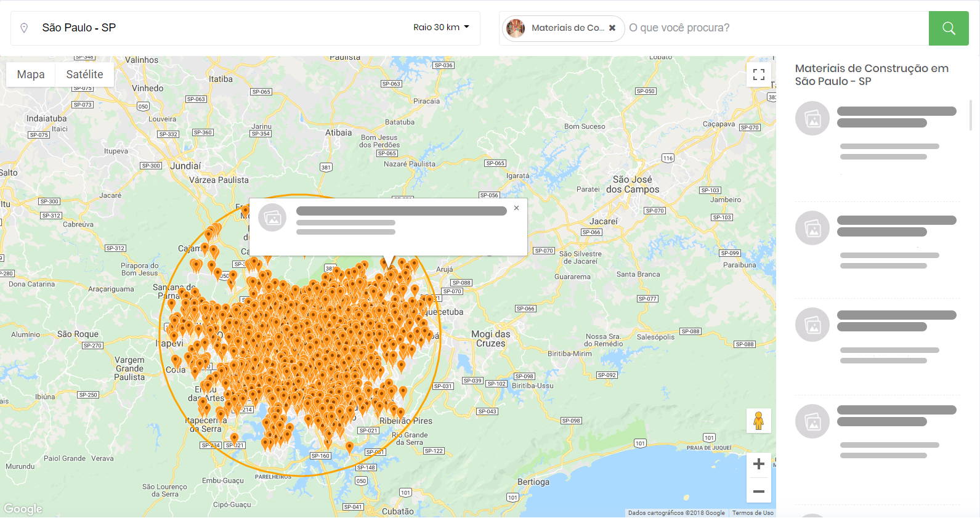Click the Jundiaí city label on map

point(185,166)
